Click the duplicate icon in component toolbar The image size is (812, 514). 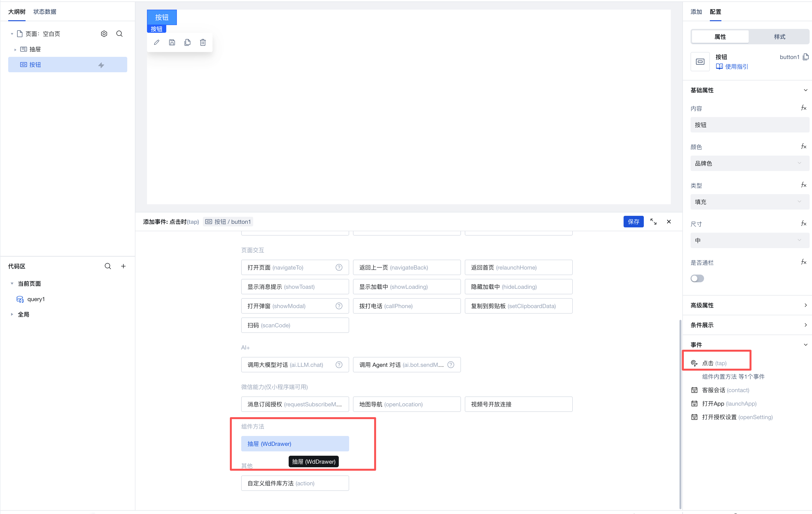[x=187, y=42]
